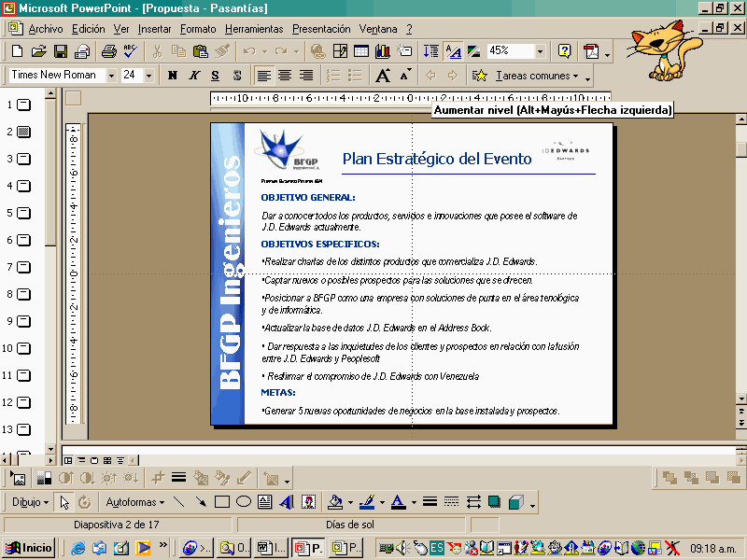Toggle text Shadow formatting

[237, 76]
